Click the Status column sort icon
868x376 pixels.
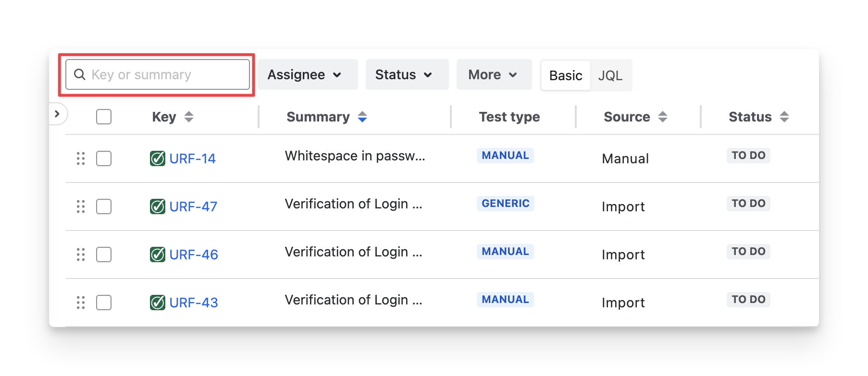coord(784,117)
